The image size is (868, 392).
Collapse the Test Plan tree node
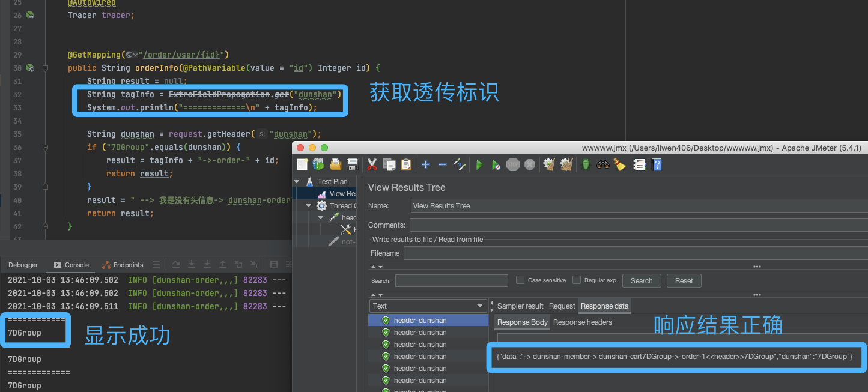point(297,181)
